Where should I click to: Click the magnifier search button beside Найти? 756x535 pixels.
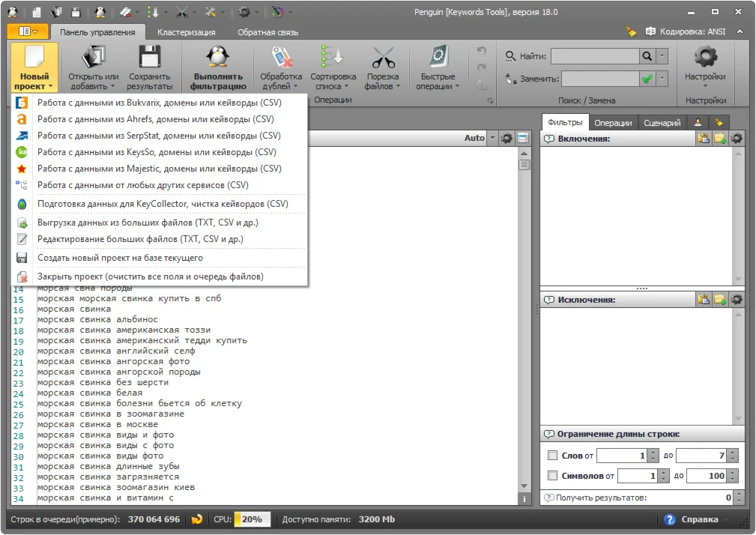coord(647,56)
